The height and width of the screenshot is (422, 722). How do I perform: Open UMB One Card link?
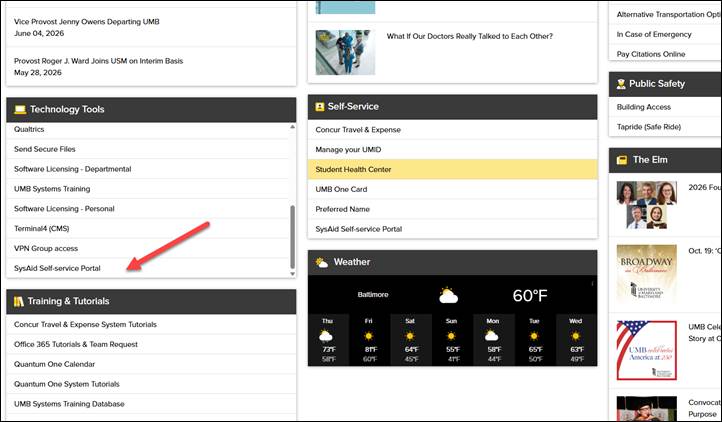tap(341, 189)
